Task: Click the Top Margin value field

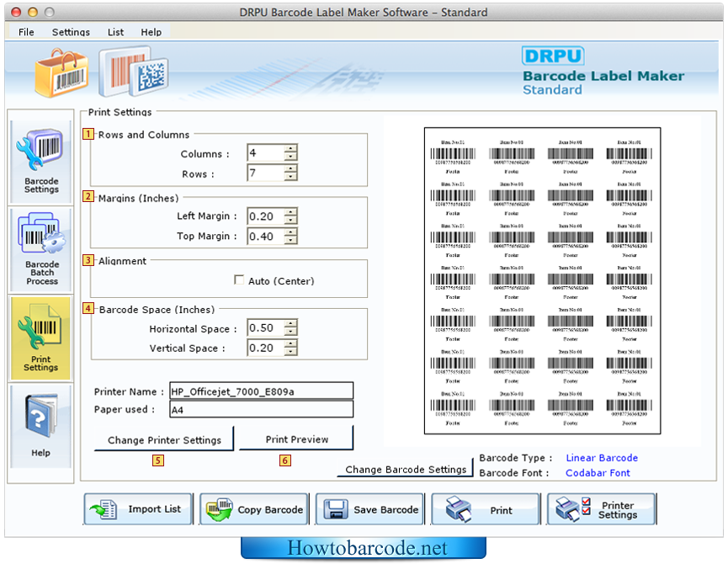Action: click(x=266, y=236)
